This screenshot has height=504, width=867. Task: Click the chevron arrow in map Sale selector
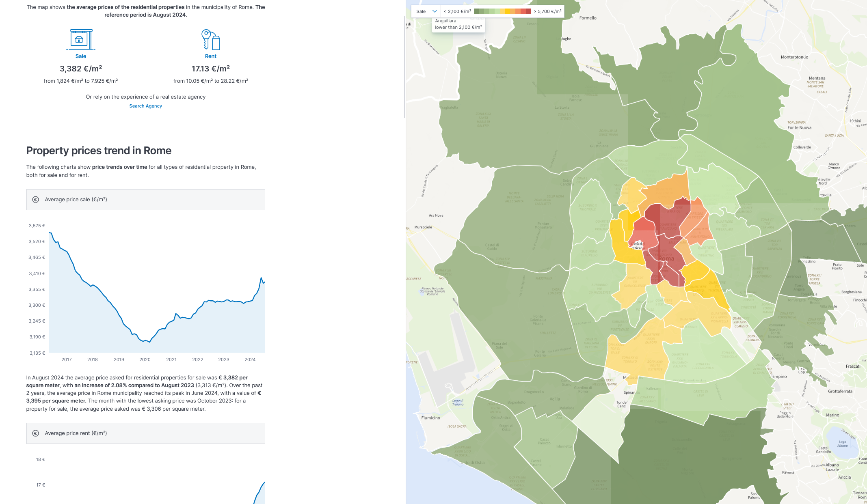coord(435,11)
